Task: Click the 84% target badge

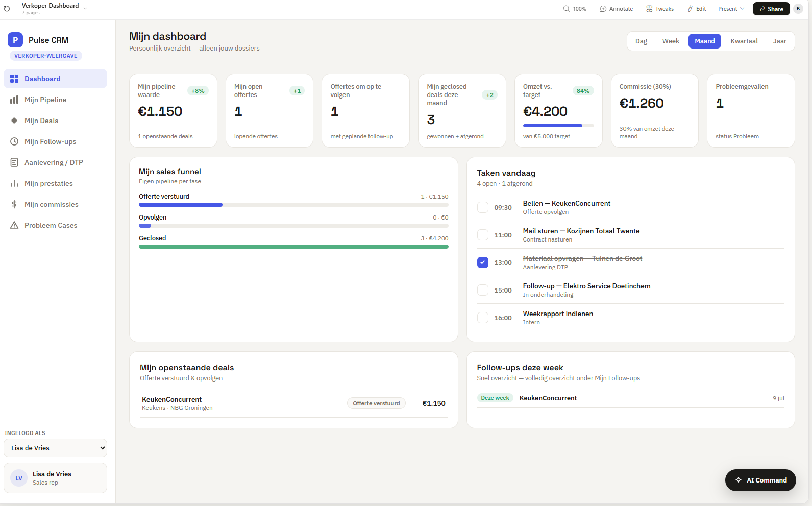Action: tap(583, 91)
